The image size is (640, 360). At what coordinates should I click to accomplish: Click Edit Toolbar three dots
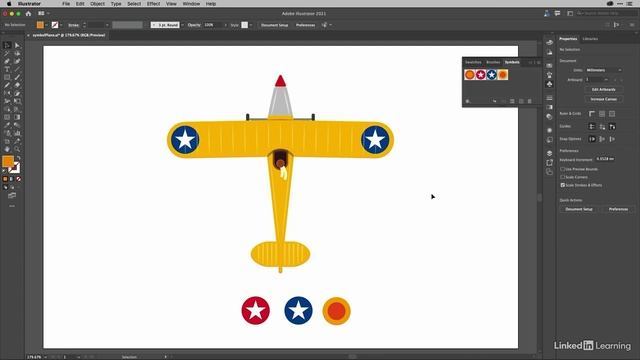12,206
